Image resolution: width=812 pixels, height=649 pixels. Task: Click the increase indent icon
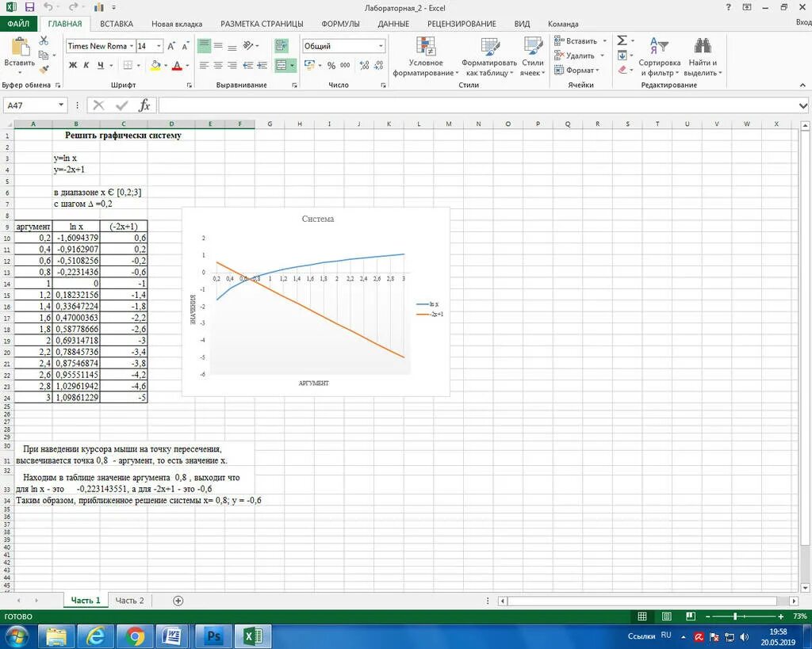262,65
